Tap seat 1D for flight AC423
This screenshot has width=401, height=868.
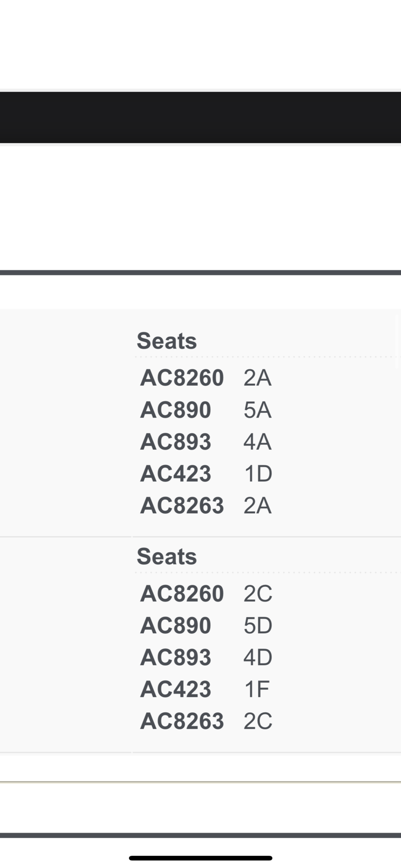[258, 473]
